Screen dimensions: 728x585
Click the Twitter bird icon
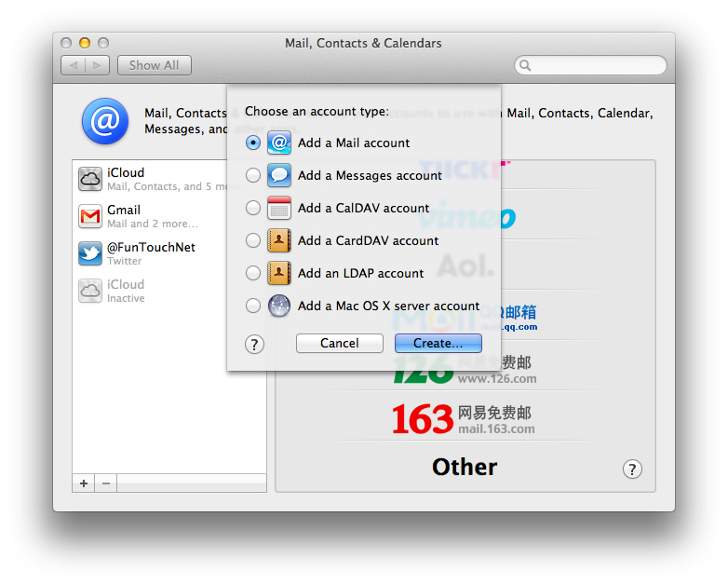(x=90, y=253)
